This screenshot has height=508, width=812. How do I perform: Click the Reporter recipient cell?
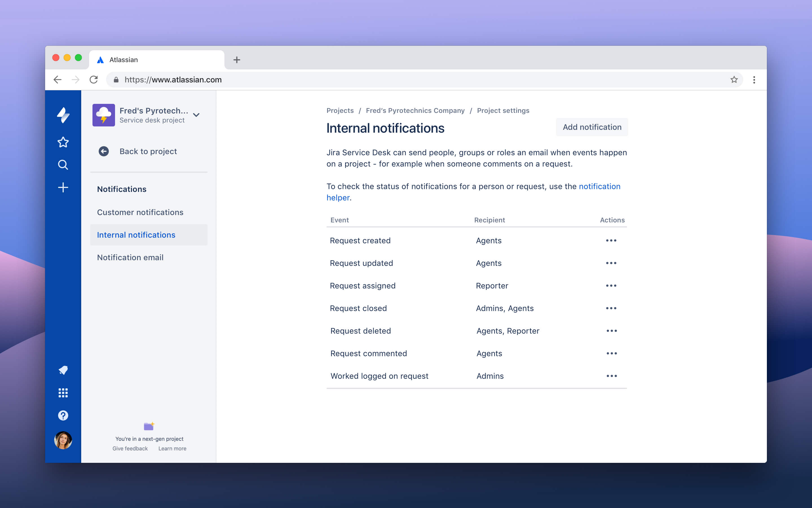coord(492,286)
